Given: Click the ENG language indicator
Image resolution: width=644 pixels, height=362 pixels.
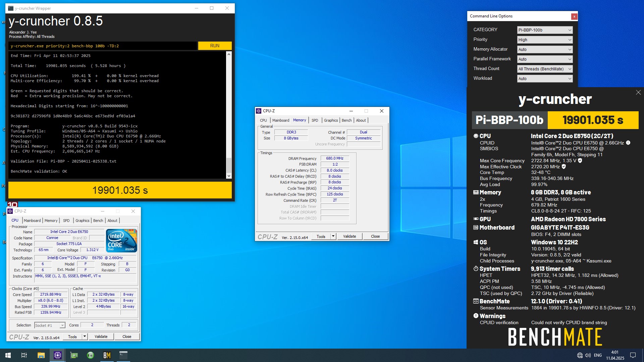Looking at the screenshot, I should (598, 355).
